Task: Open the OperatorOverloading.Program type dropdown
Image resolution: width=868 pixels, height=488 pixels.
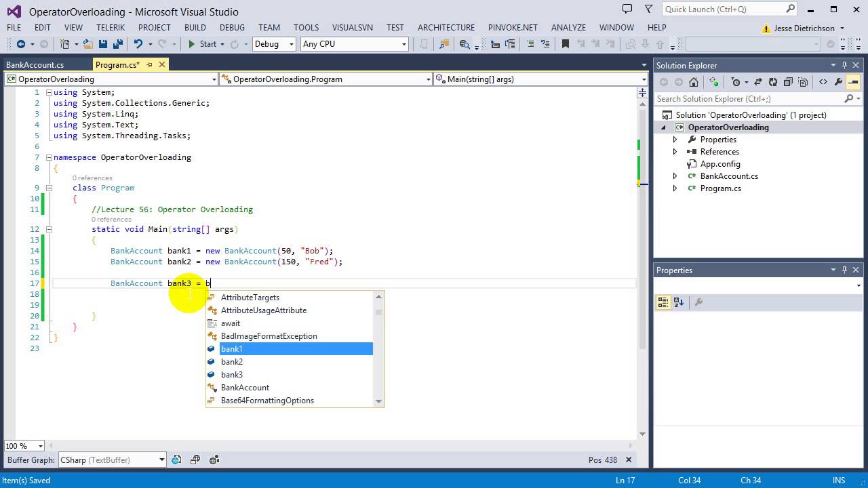Action: pyautogui.click(x=428, y=79)
